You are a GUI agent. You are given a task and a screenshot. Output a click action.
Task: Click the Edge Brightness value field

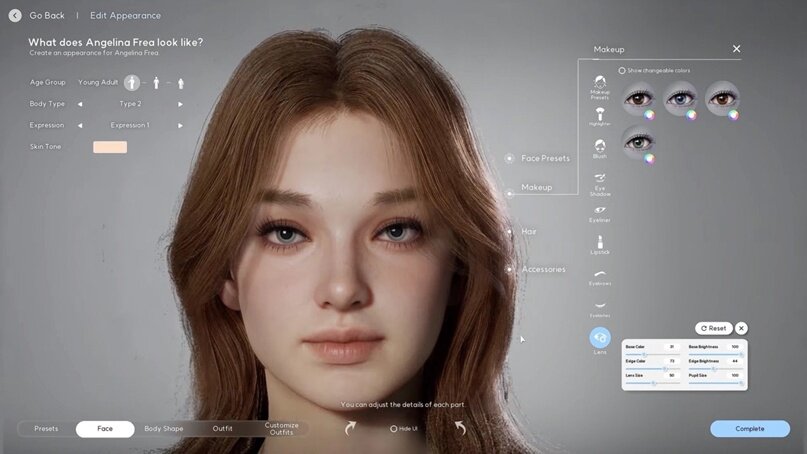(x=735, y=361)
